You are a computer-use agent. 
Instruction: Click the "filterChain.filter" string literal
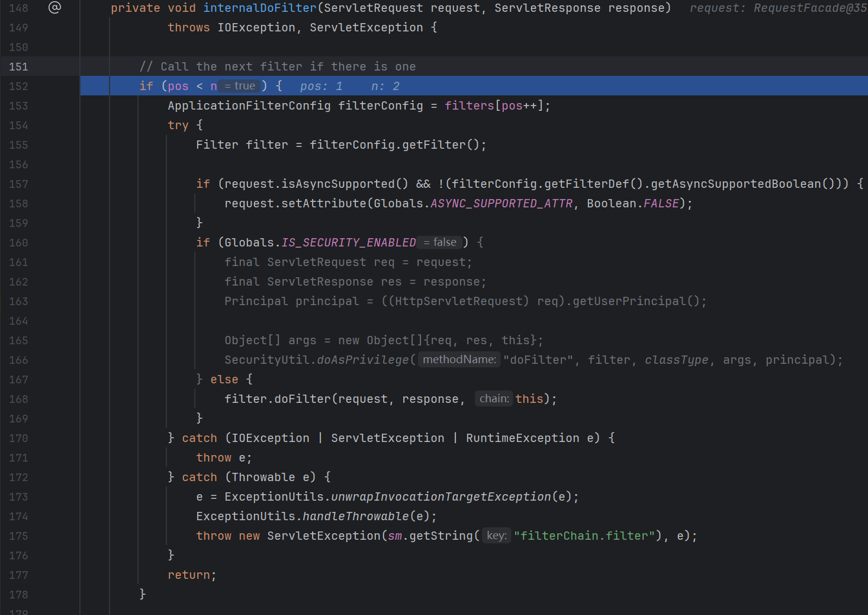584,536
